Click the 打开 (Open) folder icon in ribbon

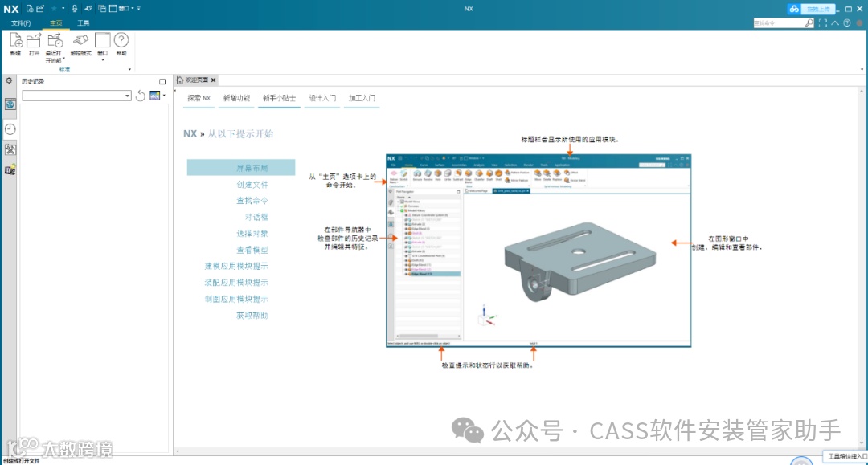[35, 41]
